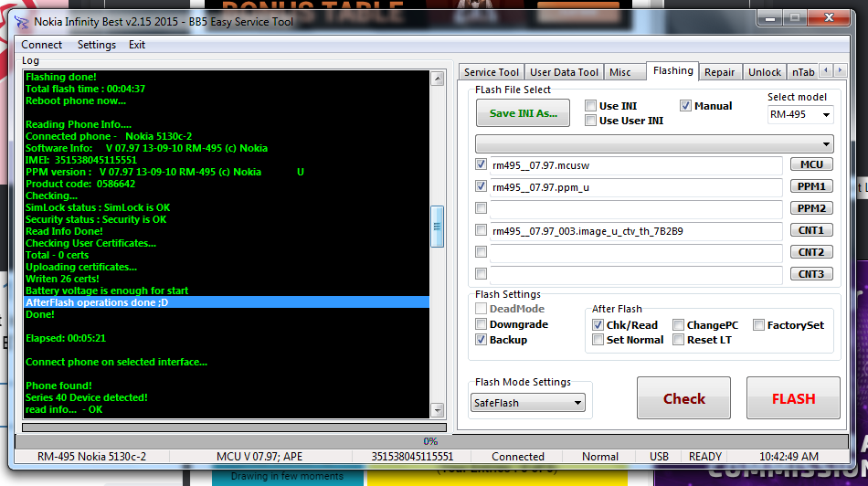Tick the PPM2 row checkbox
The height and width of the screenshot is (486, 868).
tap(481, 208)
